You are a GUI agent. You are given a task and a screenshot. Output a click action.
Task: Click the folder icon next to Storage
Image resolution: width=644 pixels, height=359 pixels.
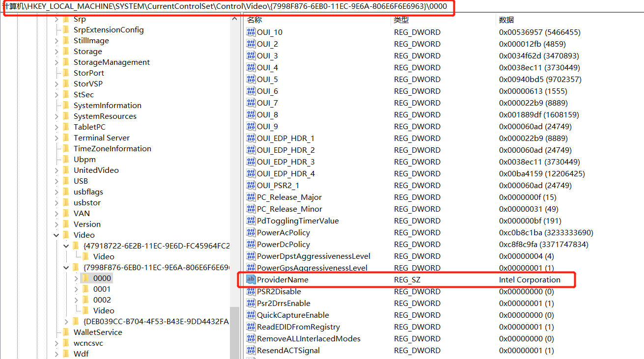click(66, 51)
